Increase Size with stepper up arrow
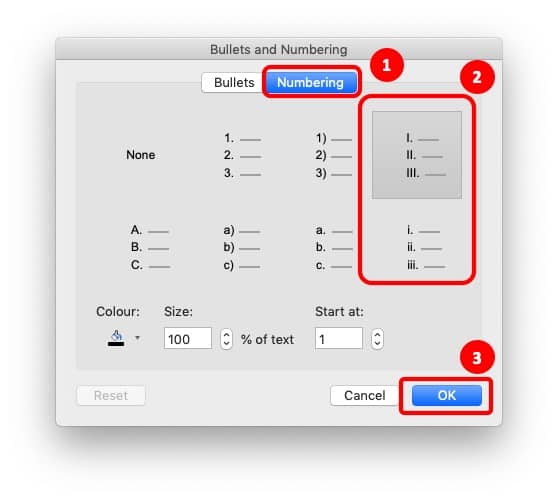 point(226,334)
